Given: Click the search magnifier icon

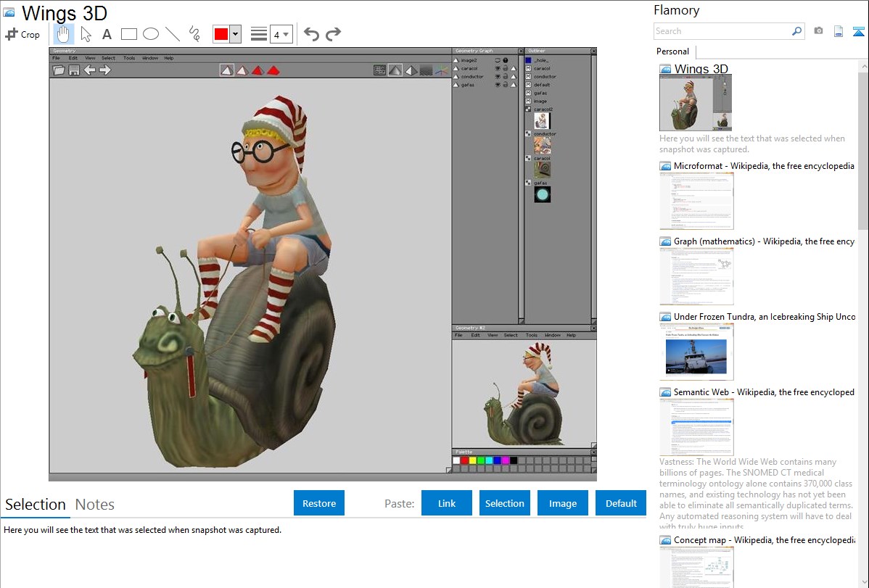Looking at the screenshot, I should click(x=796, y=32).
